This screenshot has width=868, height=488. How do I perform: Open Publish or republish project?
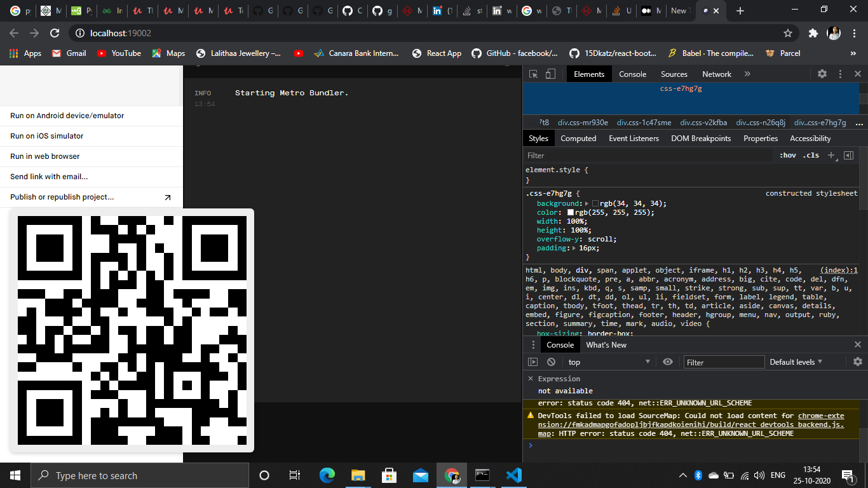coord(92,197)
